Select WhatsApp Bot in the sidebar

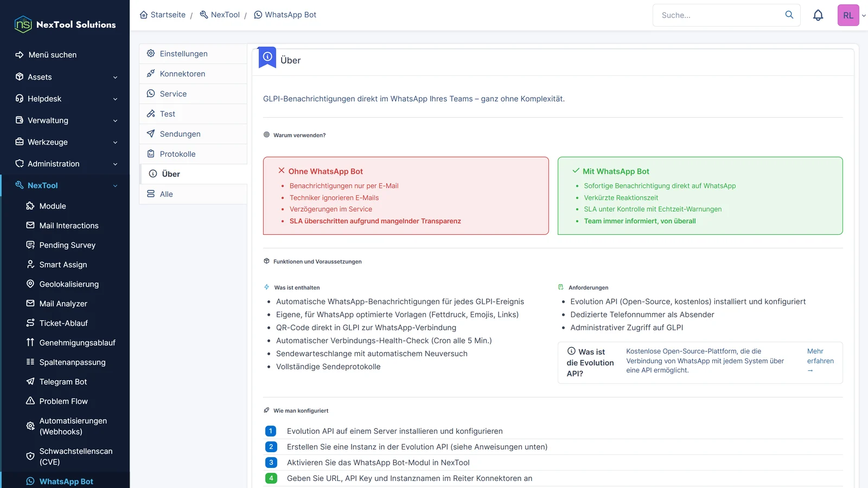65,481
